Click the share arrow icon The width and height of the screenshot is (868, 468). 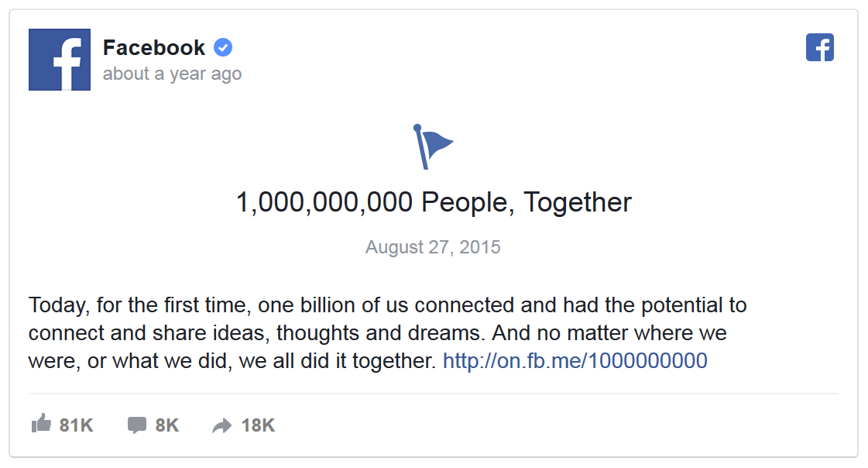222,425
